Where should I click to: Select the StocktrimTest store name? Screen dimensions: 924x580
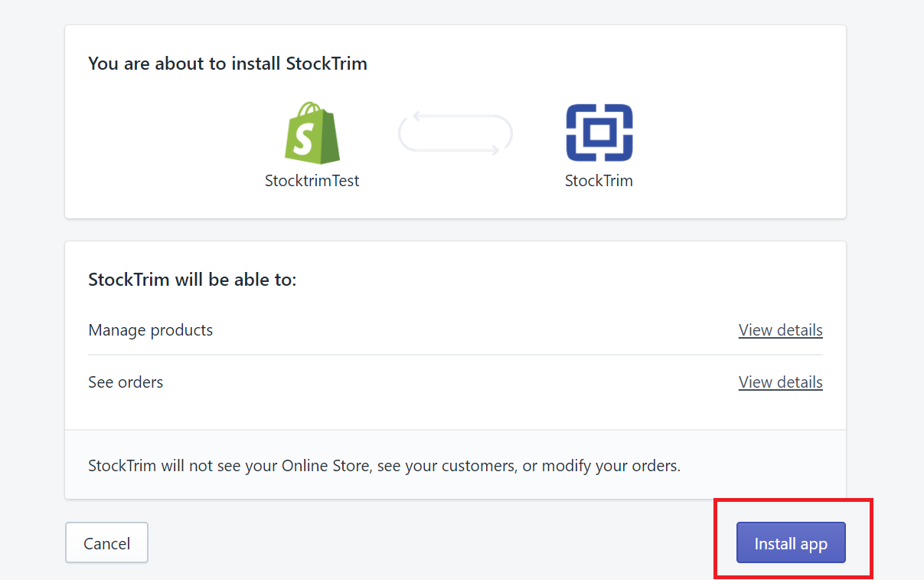312,181
